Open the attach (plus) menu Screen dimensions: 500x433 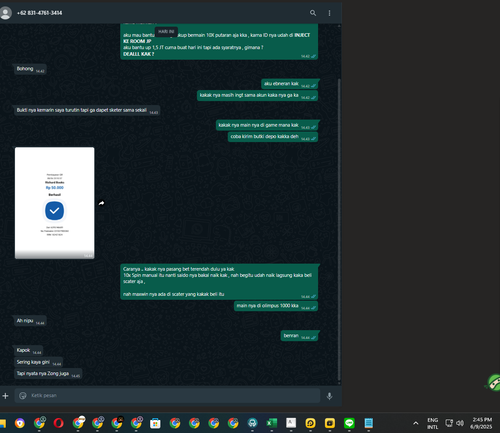[x=5, y=396]
